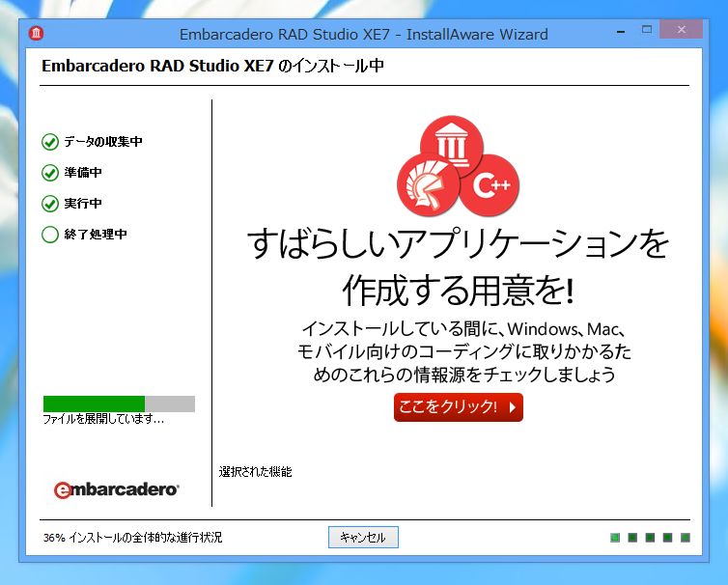
Task: Click the Embarcadero RAD Studio XE7 のインストール中 heading
Action: pos(212,66)
